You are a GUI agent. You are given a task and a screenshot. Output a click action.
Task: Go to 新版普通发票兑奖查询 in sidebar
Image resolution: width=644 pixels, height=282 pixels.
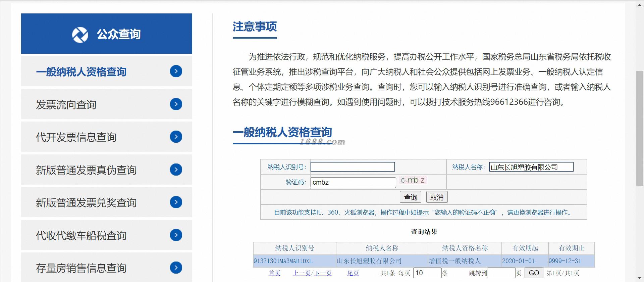tap(107, 202)
